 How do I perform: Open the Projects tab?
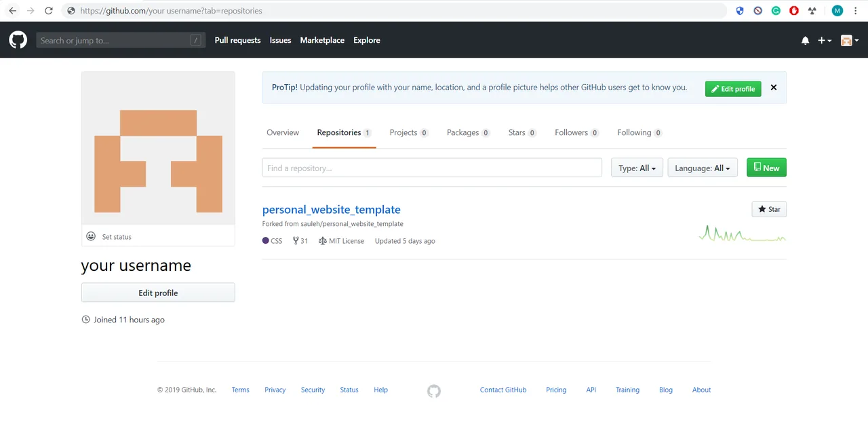coord(409,132)
